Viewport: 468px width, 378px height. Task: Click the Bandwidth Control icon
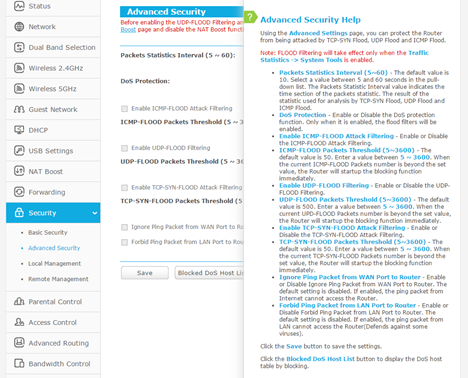pyautogui.click(x=19, y=364)
